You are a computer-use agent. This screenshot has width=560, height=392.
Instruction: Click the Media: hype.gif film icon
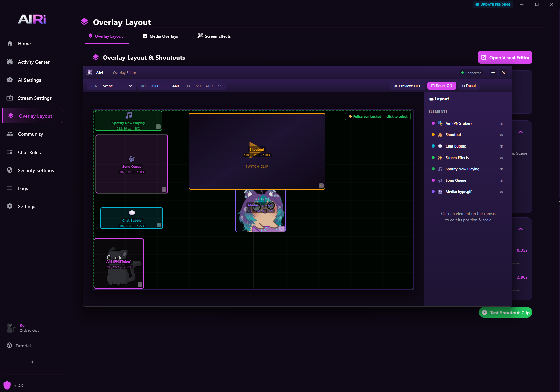click(x=440, y=192)
